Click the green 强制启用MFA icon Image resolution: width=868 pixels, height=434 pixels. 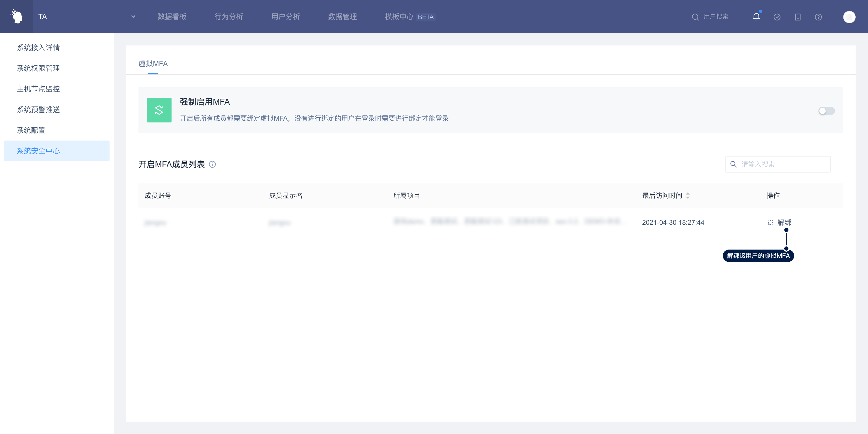159,110
